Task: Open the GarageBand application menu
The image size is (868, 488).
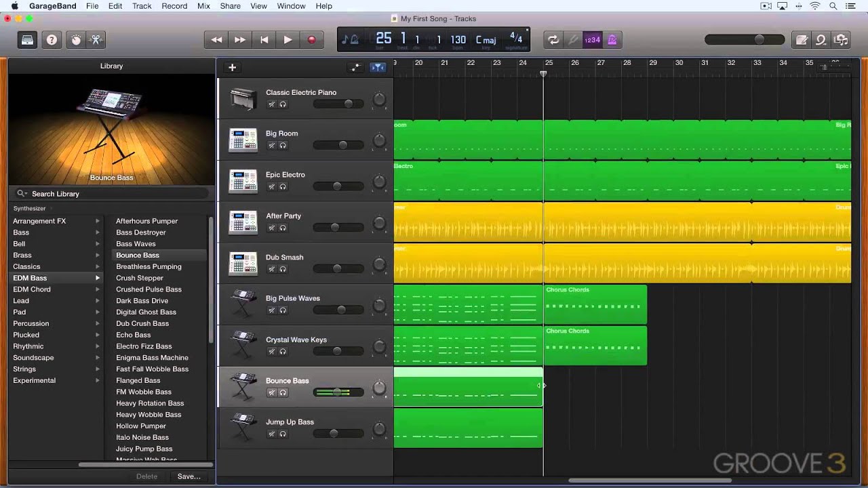Action: [x=52, y=6]
